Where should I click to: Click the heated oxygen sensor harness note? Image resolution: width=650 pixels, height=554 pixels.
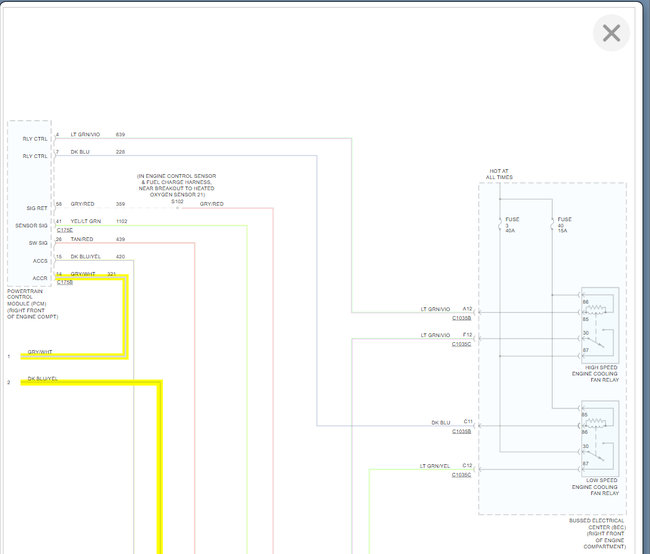177,184
